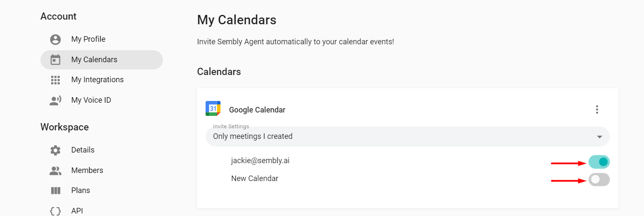The height and width of the screenshot is (216, 644).
Task: Click the Google Calendar logo icon
Action: [x=213, y=109]
